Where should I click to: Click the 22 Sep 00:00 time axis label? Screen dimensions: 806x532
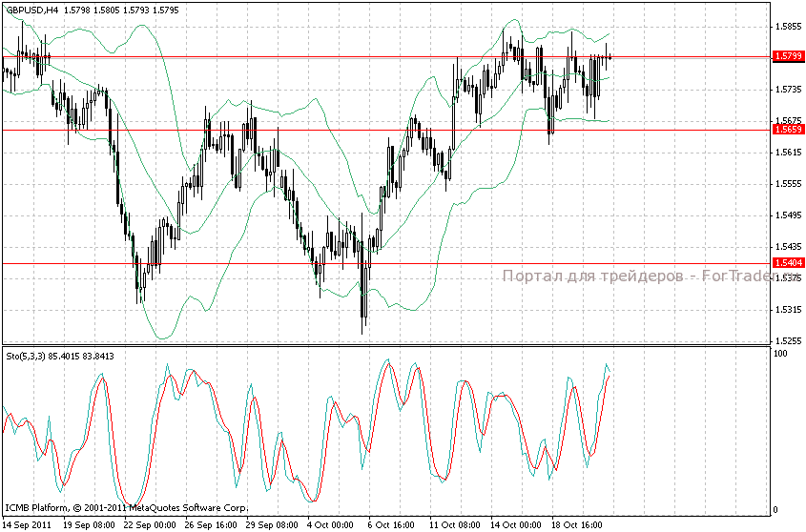151,524
